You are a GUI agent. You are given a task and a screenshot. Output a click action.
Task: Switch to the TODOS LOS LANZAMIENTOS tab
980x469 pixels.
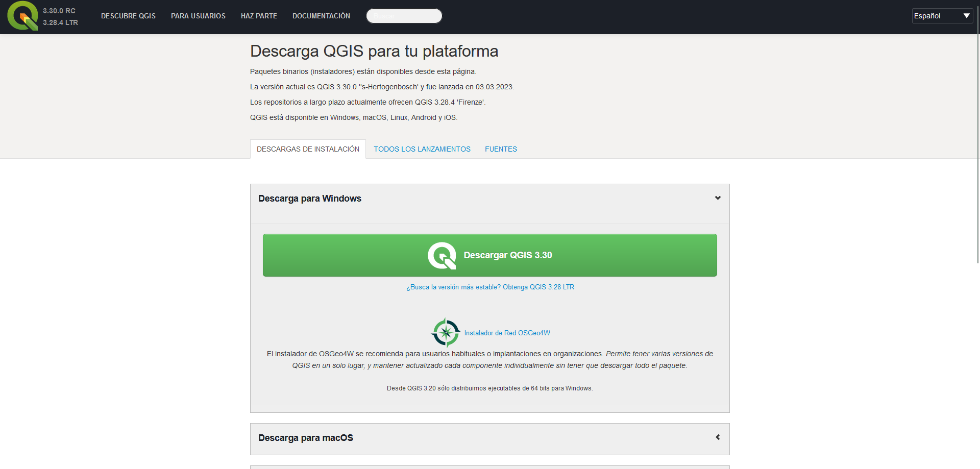pyautogui.click(x=422, y=149)
